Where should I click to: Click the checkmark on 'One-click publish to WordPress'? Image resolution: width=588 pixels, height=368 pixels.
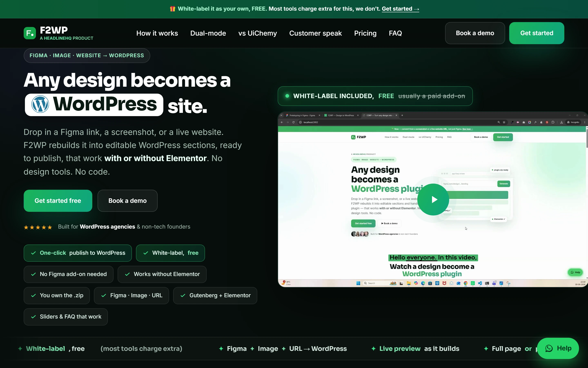coord(33,253)
